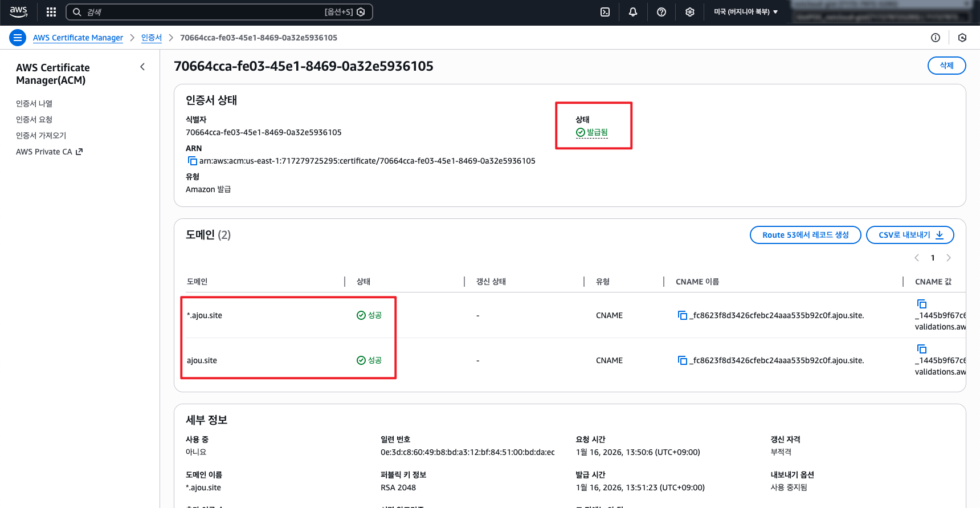This screenshot has height=508, width=980.
Task: Toggle the hamburger navigation menu button
Action: tap(18, 38)
